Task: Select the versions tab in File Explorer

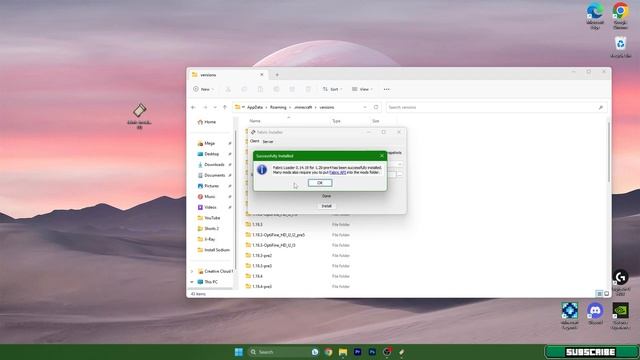Action: point(227,75)
